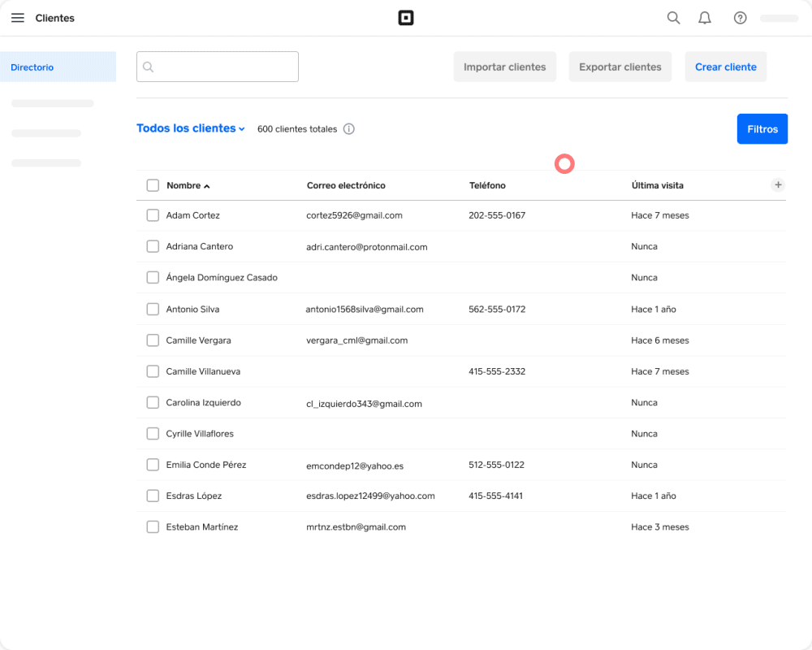This screenshot has height=650, width=812.
Task: Tick the checkbox for Esteban Martínez
Action: tap(153, 527)
